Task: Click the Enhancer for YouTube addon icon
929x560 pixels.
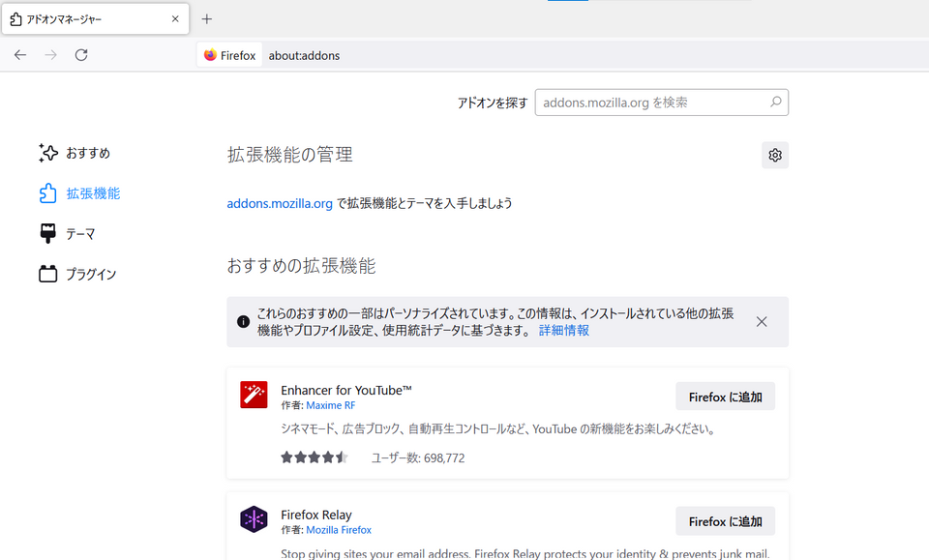Action: pos(254,395)
